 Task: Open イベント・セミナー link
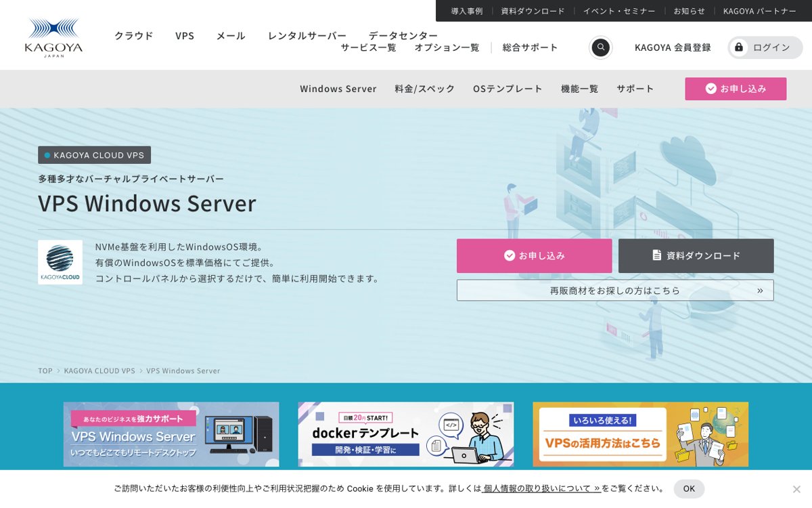[x=619, y=11]
